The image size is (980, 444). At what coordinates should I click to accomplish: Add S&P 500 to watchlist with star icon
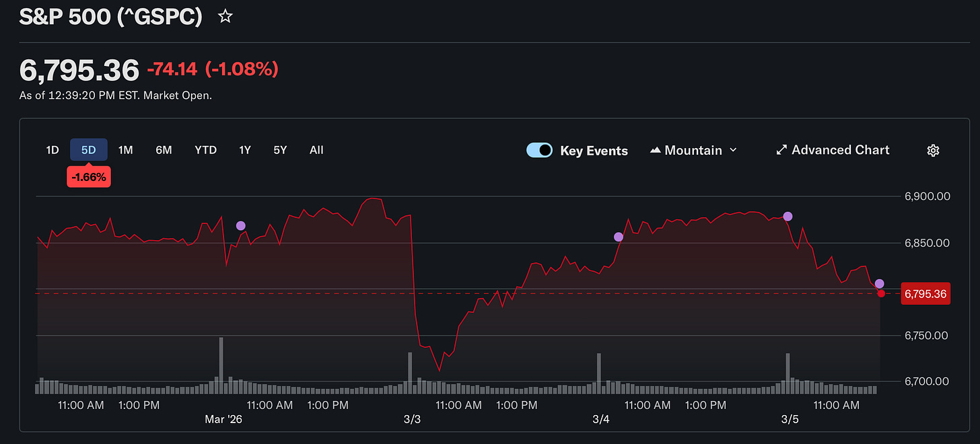(225, 17)
